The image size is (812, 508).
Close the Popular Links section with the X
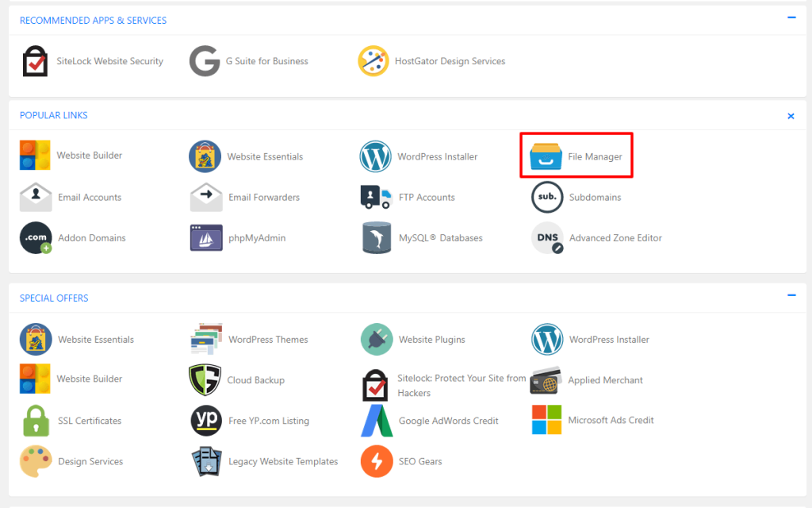(x=791, y=116)
